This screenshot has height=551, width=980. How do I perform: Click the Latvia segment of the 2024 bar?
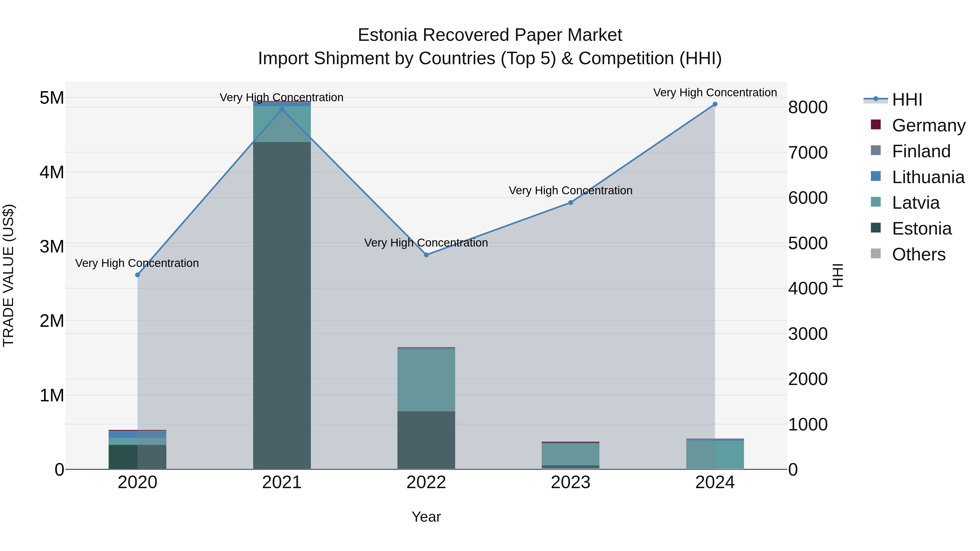coord(715,455)
